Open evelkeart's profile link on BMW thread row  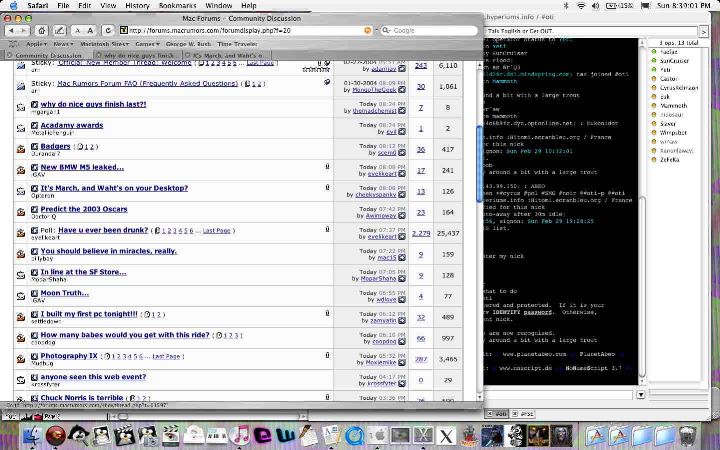(x=381, y=174)
